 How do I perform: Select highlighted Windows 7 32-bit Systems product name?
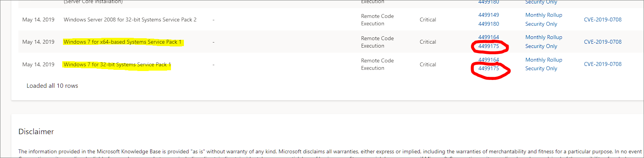point(117,65)
